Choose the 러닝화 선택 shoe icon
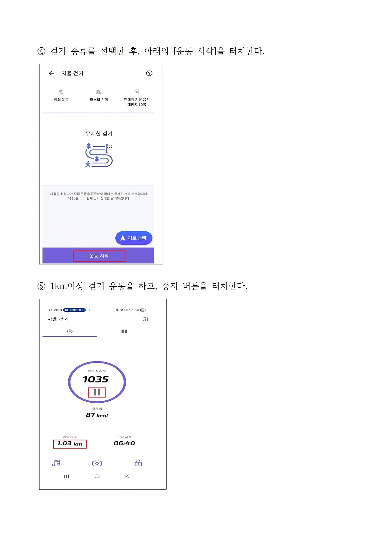Viewport: 392px width, 555px height. (99, 92)
